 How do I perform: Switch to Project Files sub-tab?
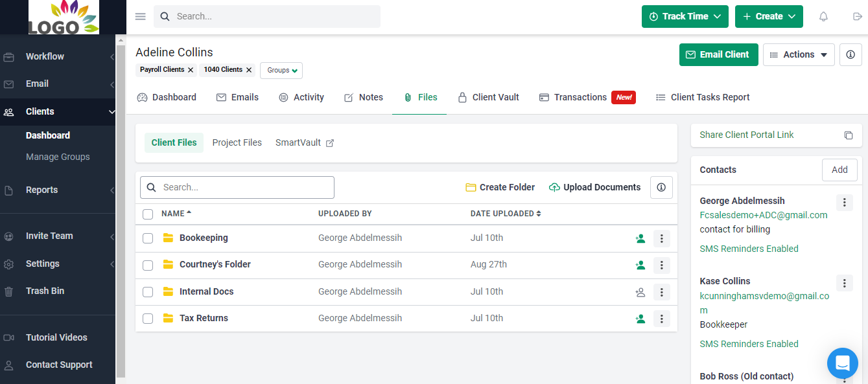click(237, 142)
